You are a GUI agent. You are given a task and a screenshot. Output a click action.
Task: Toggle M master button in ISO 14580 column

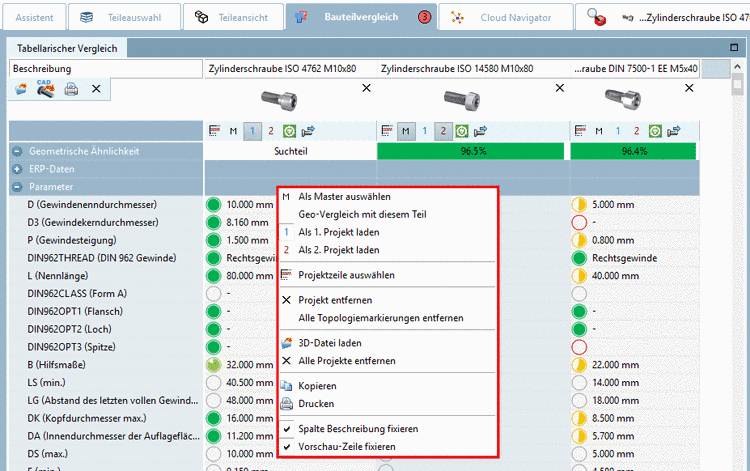[406, 131]
